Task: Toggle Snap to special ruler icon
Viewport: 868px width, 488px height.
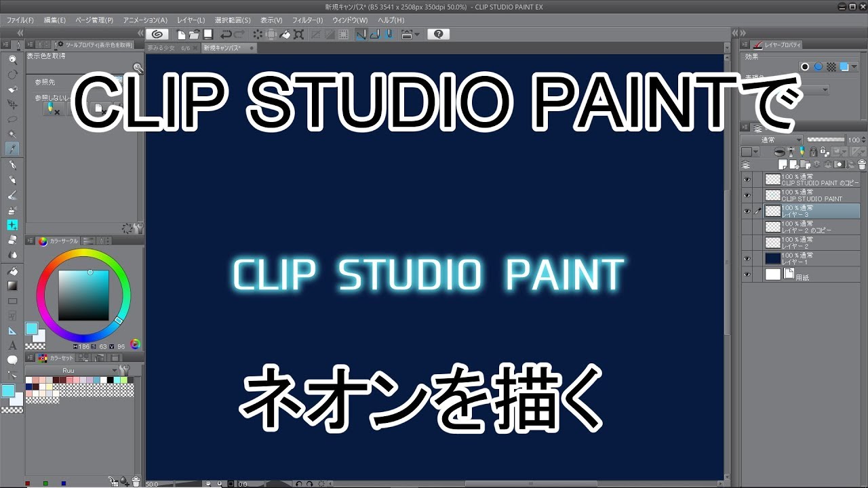Action: [374, 34]
